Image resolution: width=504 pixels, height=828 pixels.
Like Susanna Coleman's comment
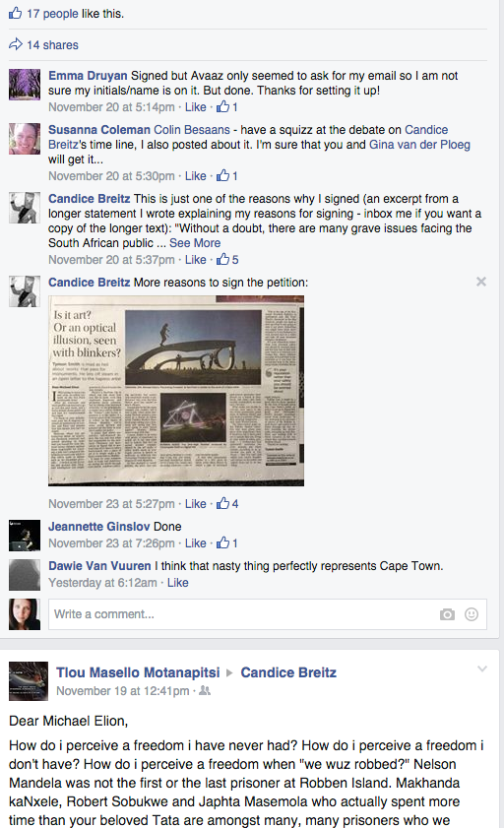pyautogui.click(x=195, y=176)
